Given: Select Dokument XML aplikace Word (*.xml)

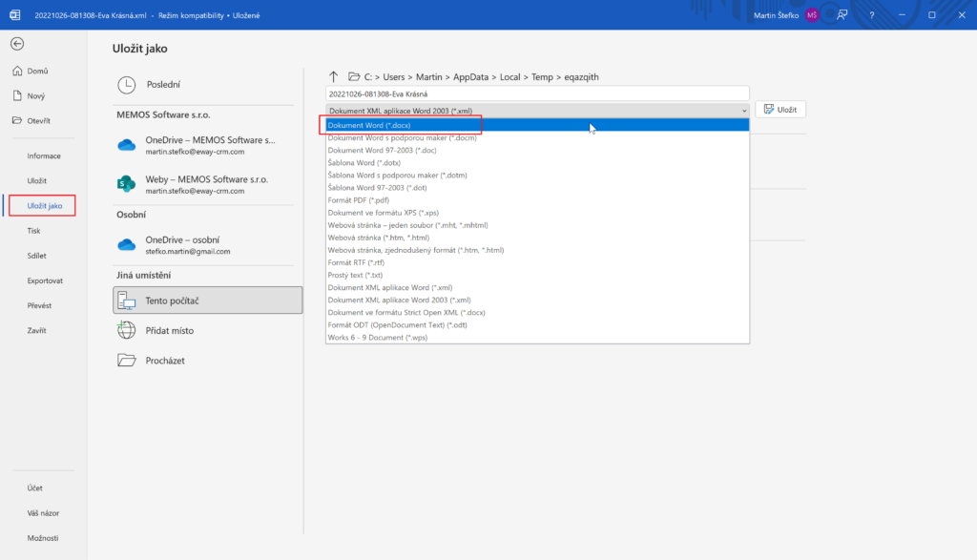Looking at the screenshot, I should coord(537,287).
